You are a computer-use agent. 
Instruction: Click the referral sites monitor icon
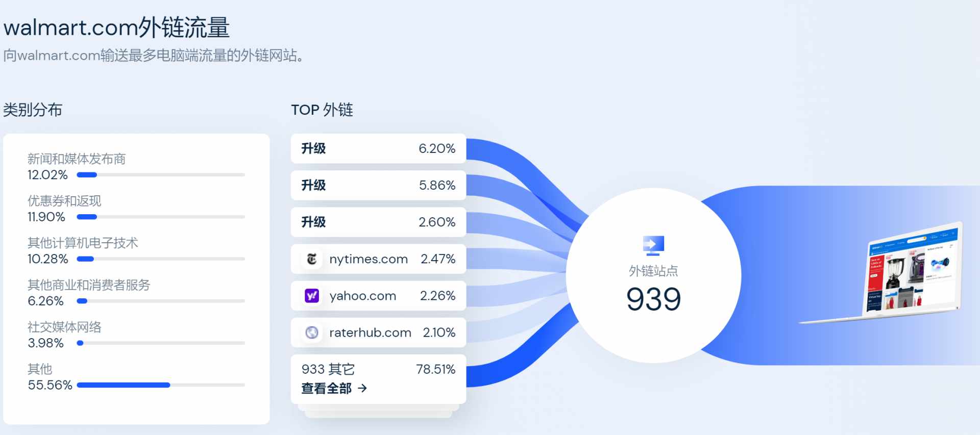coord(653,245)
